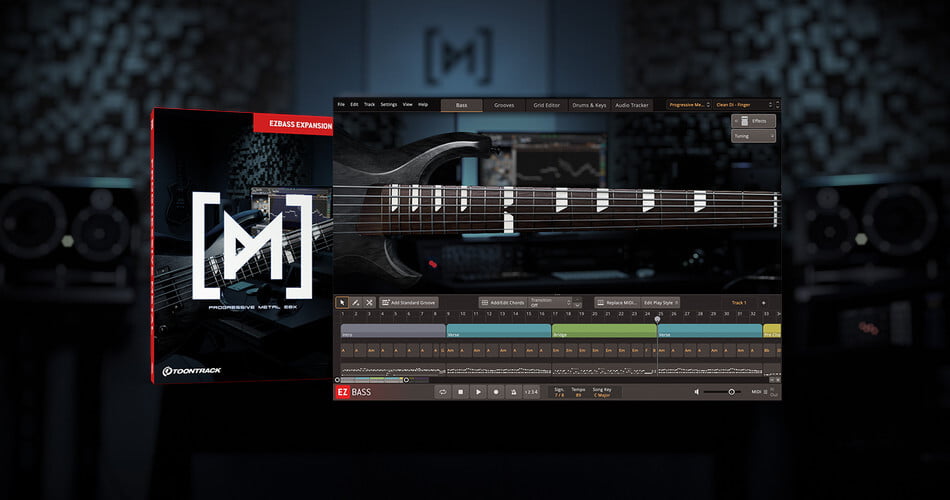Click bar 17 on the timeline ruler
This screenshot has height=500, width=950.
pyautogui.click(x=554, y=314)
